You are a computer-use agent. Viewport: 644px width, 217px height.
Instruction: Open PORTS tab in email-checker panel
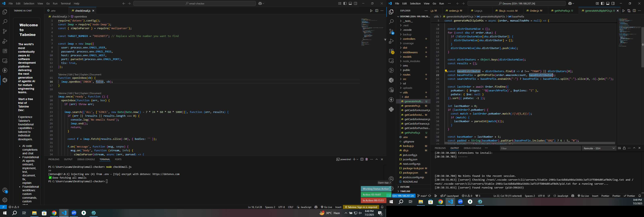(x=118, y=159)
